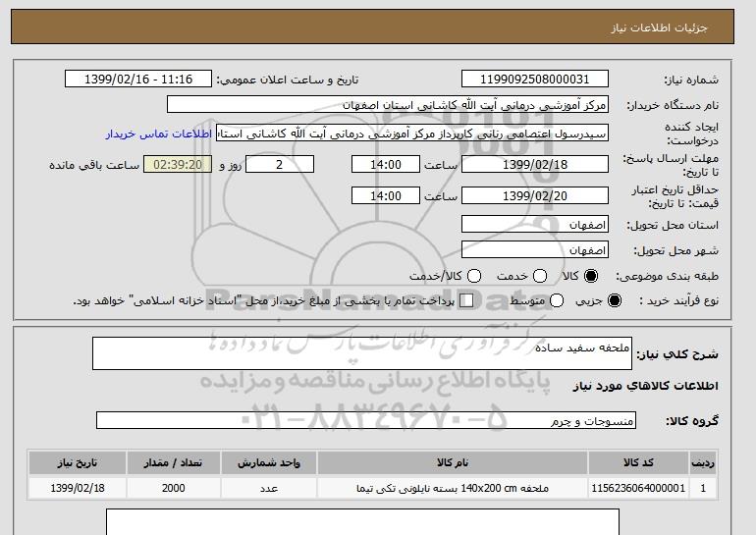Select the کالا radio button
This screenshot has height=535, width=756.
click(x=591, y=276)
